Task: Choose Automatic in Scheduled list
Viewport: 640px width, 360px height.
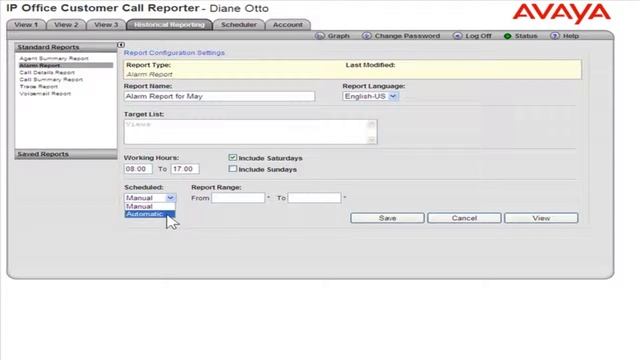Action: [x=150, y=214]
